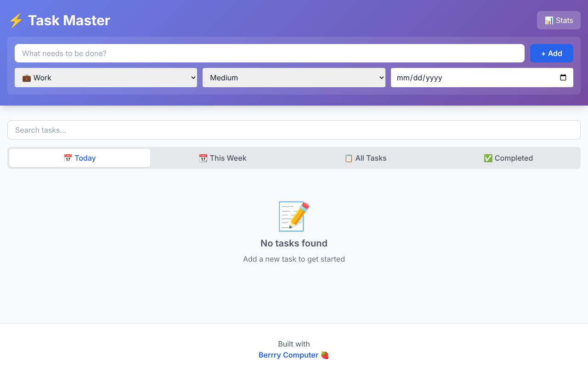Switch to the All Tasks filter
The image size is (588, 375).
tap(366, 158)
